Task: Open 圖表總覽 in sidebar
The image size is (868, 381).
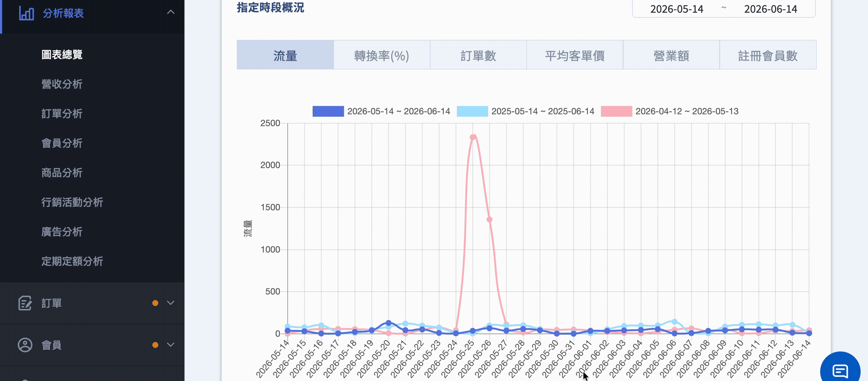Action: 62,54
